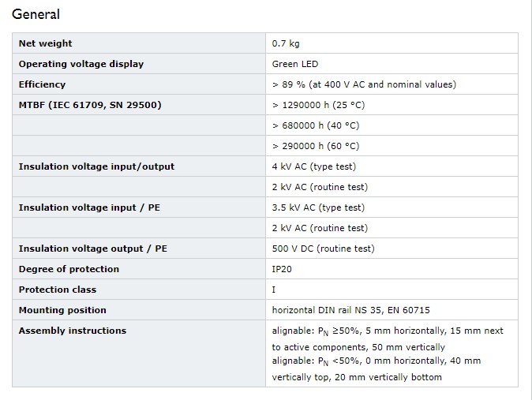Click the General section heading

tap(36, 14)
